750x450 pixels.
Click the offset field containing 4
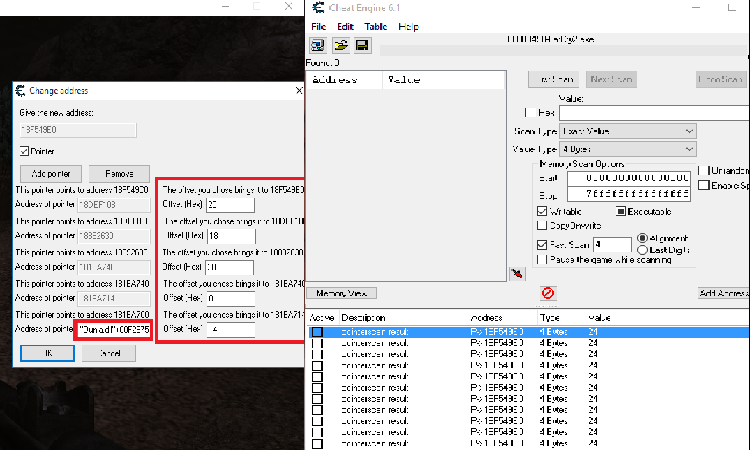click(x=231, y=329)
